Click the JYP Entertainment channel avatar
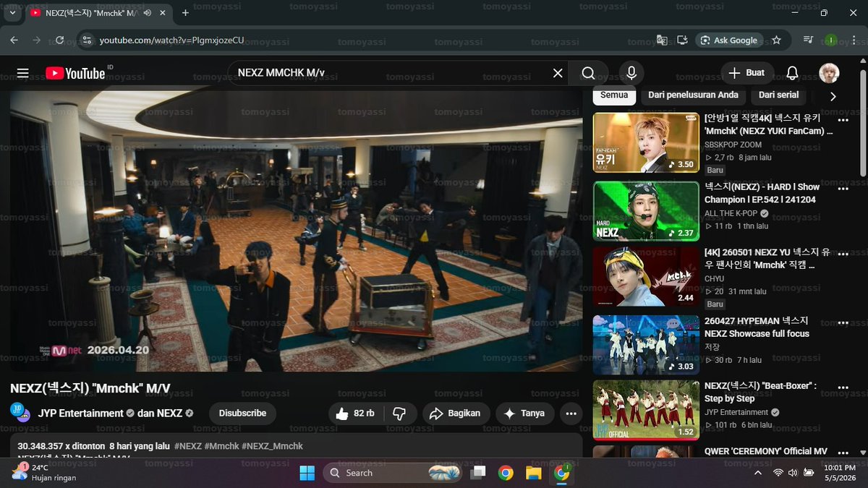 (20, 413)
